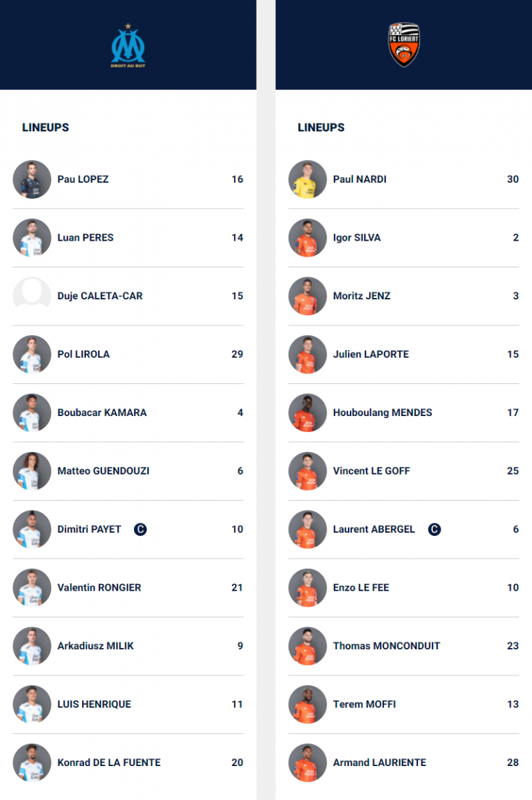Open Luan Peres player profile link
Viewport: 532px width, 800px height.
(x=85, y=238)
